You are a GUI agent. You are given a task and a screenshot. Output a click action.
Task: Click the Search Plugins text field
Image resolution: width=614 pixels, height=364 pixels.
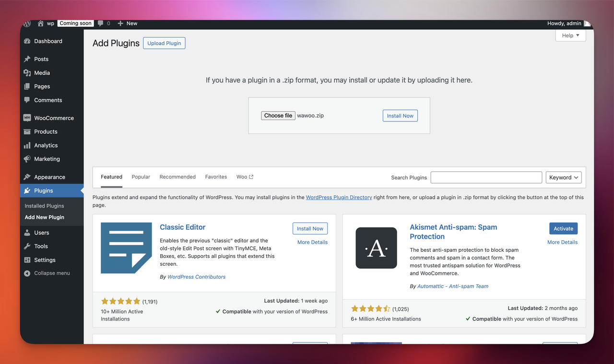click(x=486, y=177)
